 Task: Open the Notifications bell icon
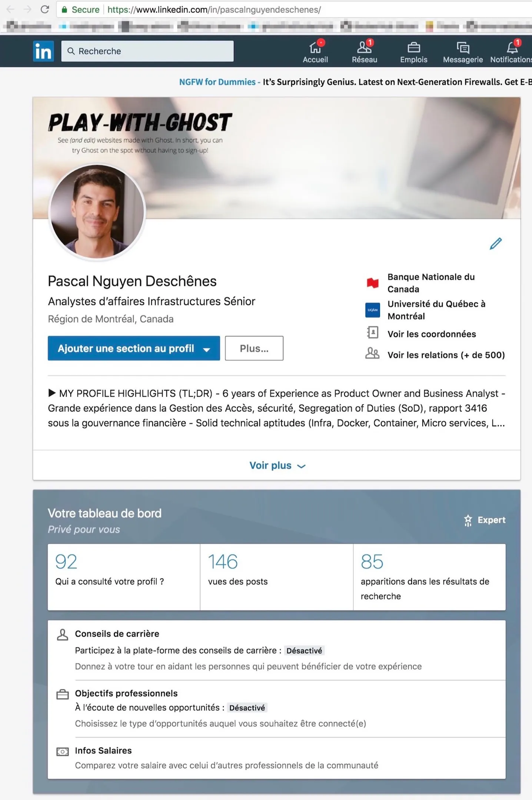(x=512, y=47)
